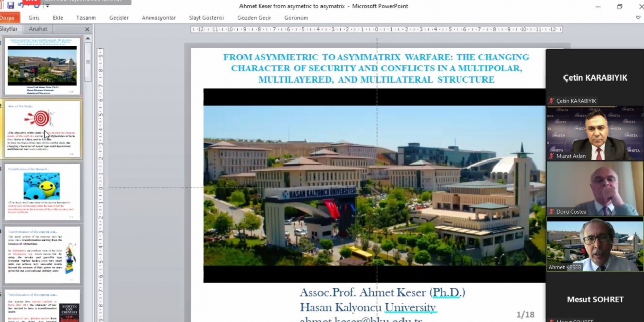Image resolution: width=644 pixels, height=322 pixels.
Task: Select the fifth slide thumbnail with the book cover
Action: (42, 305)
